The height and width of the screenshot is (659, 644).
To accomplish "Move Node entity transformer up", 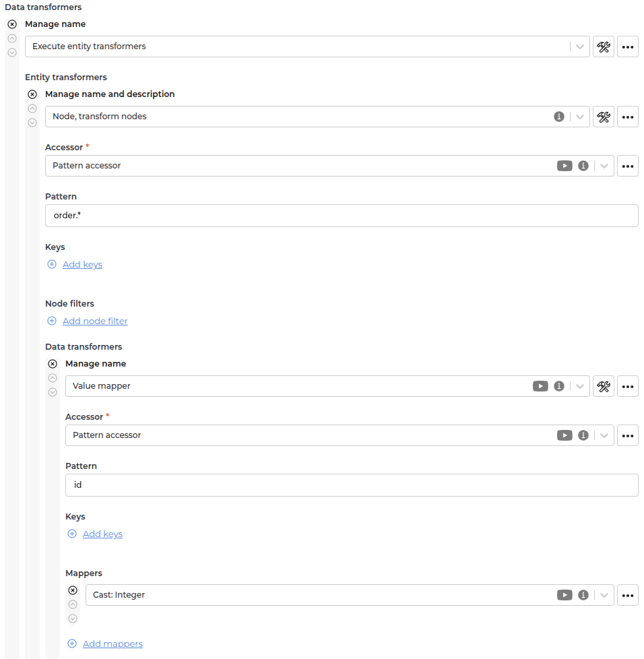I will [x=32, y=108].
